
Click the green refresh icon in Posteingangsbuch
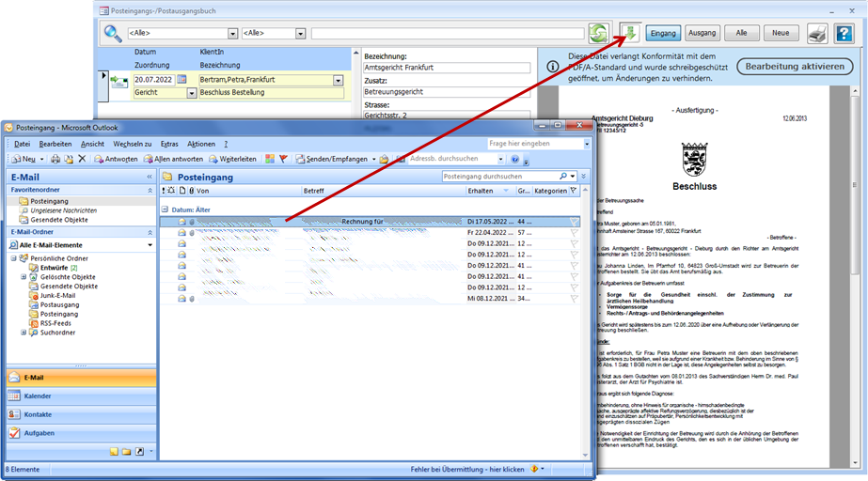[598, 33]
